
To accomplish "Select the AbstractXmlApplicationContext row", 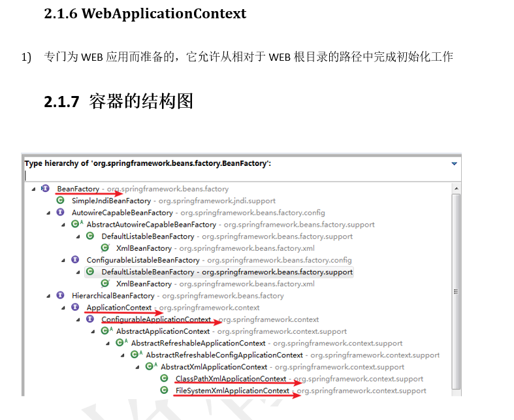I will click(282, 366).
